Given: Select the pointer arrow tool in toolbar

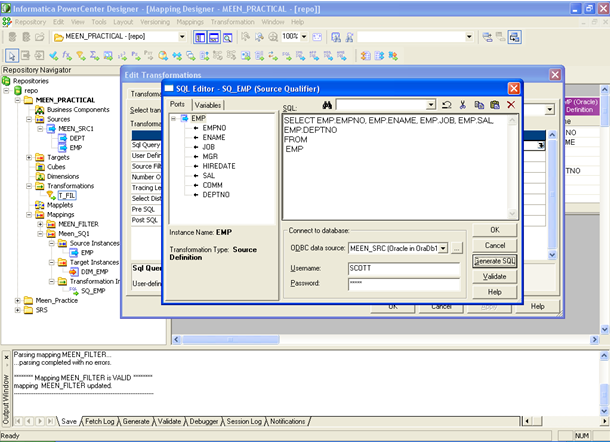Looking at the screenshot, I should click(12, 56).
